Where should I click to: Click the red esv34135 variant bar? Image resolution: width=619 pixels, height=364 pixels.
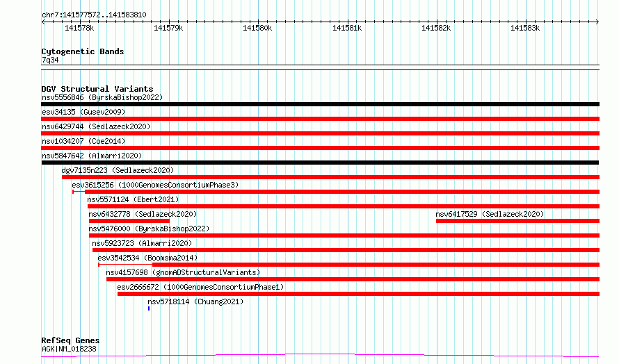pos(320,119)
